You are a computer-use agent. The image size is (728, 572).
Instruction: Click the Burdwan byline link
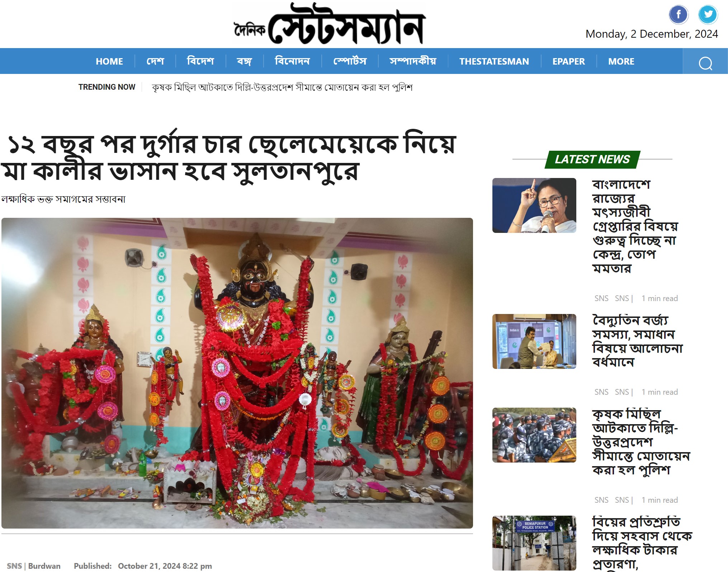(44, 566)
